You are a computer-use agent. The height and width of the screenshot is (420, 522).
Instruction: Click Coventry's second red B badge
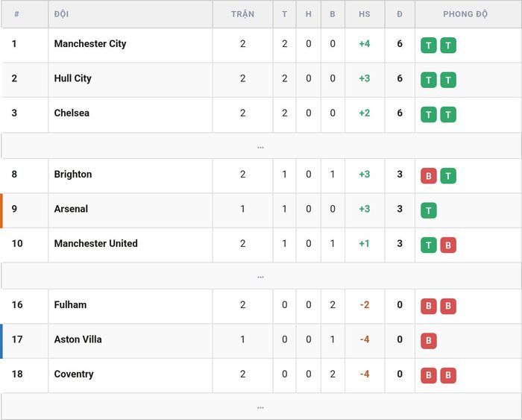coord(448,375)
